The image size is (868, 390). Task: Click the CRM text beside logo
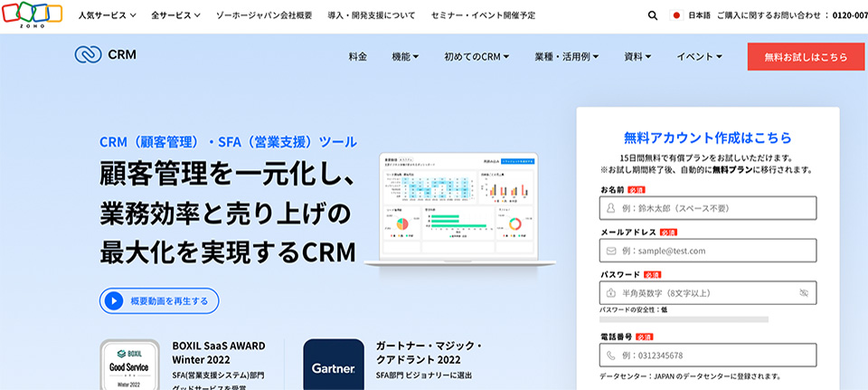pos(122,55)
